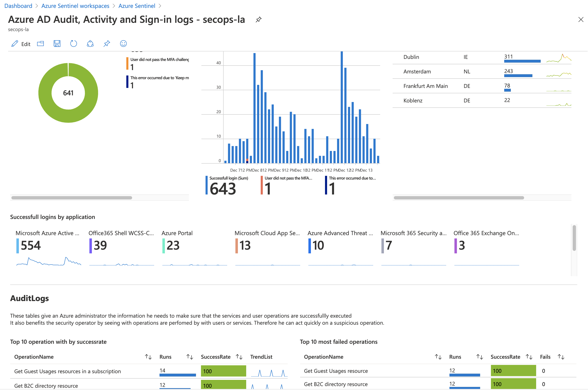This screenshot has width=588, height=390.
Task: Toggle sorting on the Runs column
Action: coord(190,357)
